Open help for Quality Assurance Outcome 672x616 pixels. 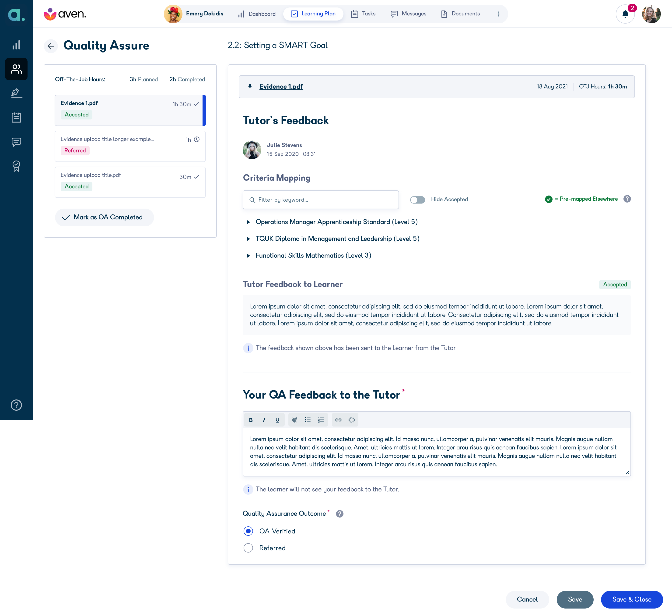click(x=340, y=514)
